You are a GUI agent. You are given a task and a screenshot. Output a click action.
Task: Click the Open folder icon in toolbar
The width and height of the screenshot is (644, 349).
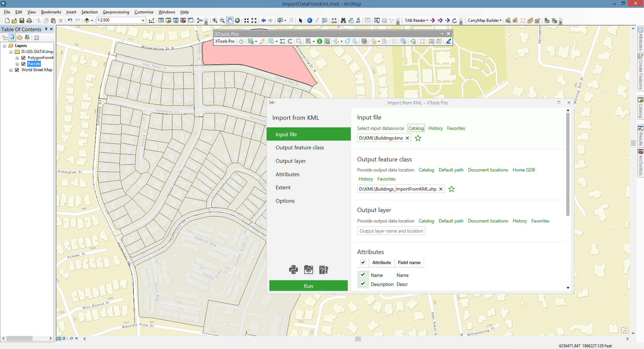pyautogui.click(x=14, y=20)
